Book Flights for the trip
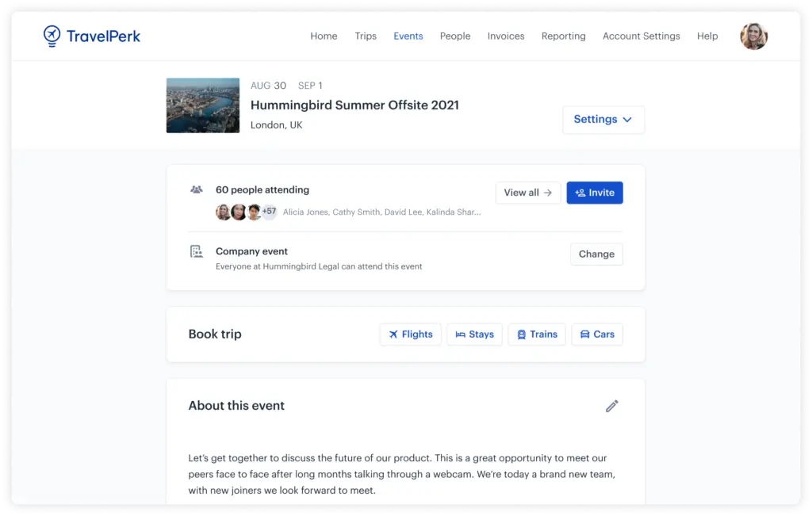Viewport: 812px width, 516px height. pos(411,334)
